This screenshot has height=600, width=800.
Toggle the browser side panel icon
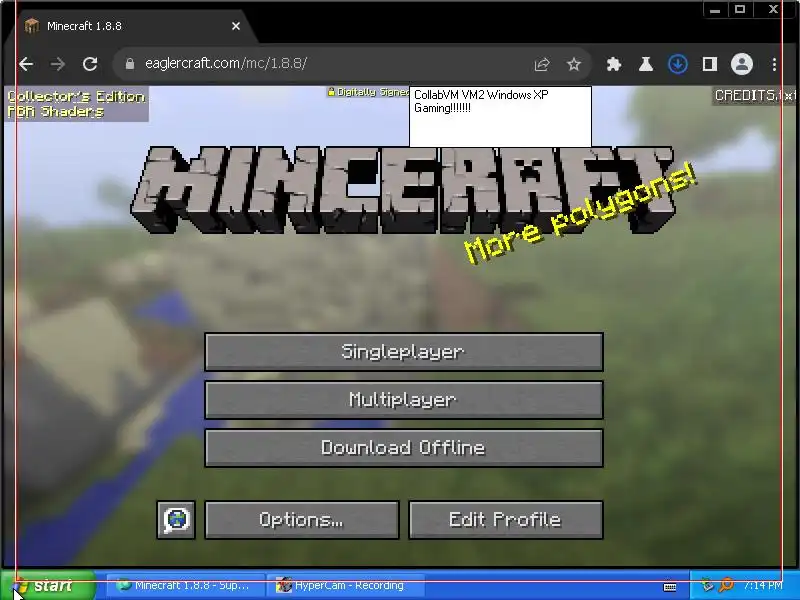(x=710, y=64)
